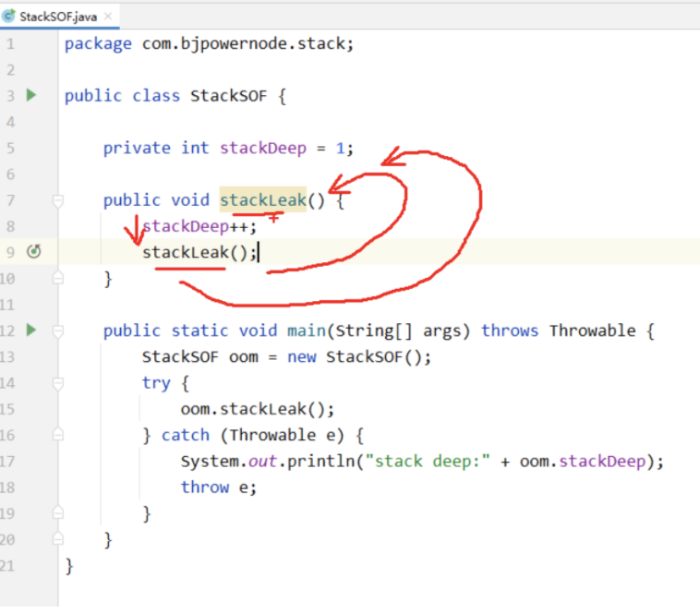Collapse stackLeak method end marker line 10
Viewport: 700px width, 613px height.
pos(57,279)
